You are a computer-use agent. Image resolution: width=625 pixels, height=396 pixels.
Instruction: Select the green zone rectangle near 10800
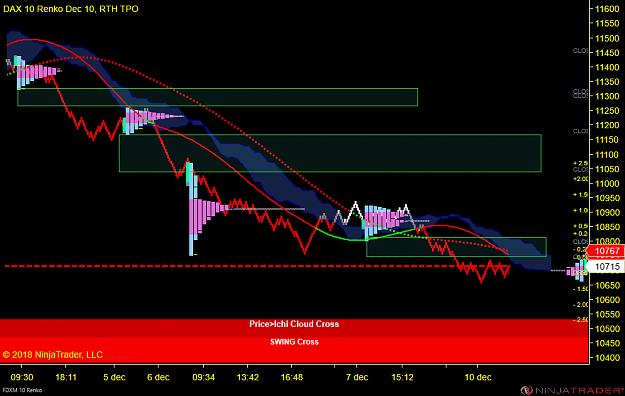[x=456, y=247]
